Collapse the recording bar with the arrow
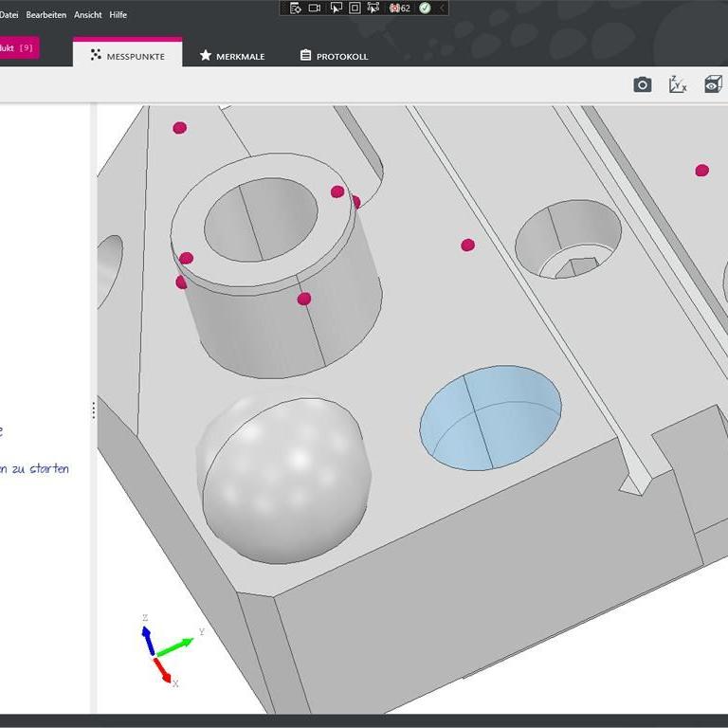Screen dimensions: 728x728 [442, 8]
